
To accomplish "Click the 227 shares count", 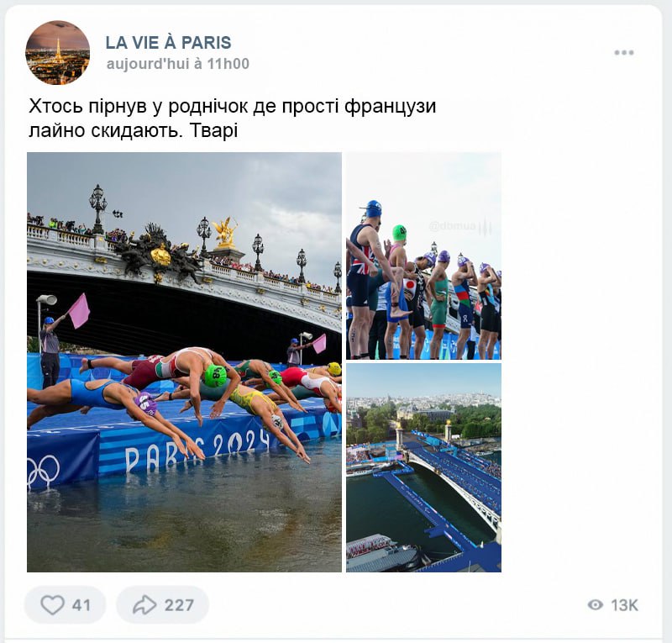I will point(179,605).
